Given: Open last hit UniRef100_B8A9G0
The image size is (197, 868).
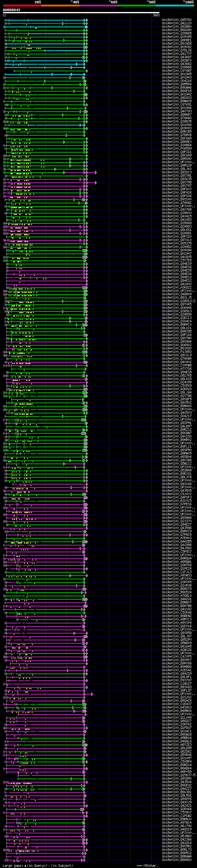Looking at the screenshot, I should [x=177, y=860].
